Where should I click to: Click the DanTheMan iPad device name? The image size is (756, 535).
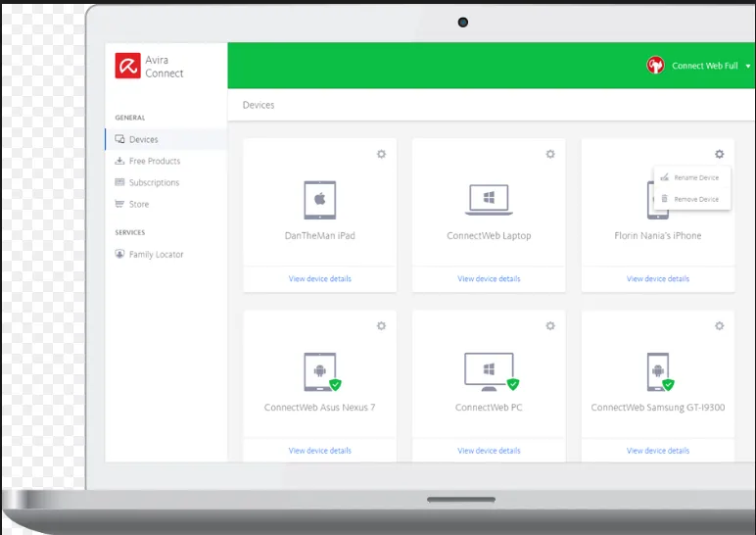pos(319,236)
